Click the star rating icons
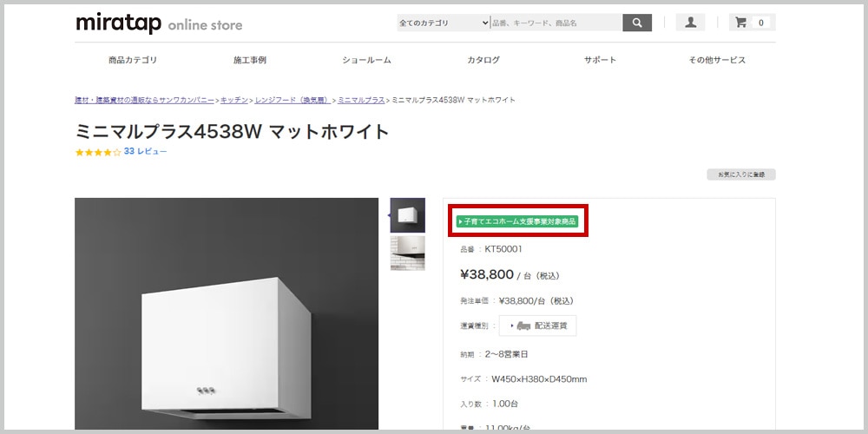Screen dimensions: 868x434 [98, 152]
